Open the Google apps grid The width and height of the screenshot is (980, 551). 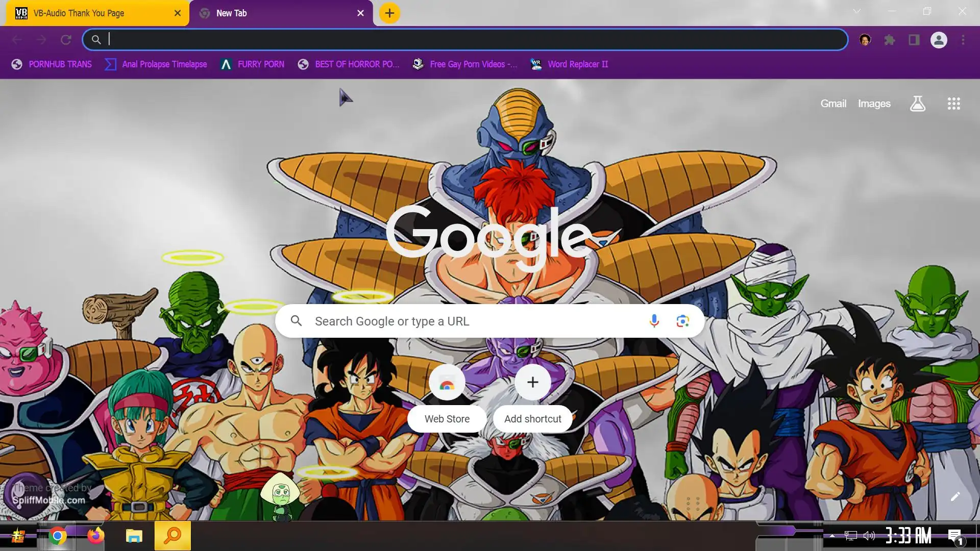pos(953,104)
